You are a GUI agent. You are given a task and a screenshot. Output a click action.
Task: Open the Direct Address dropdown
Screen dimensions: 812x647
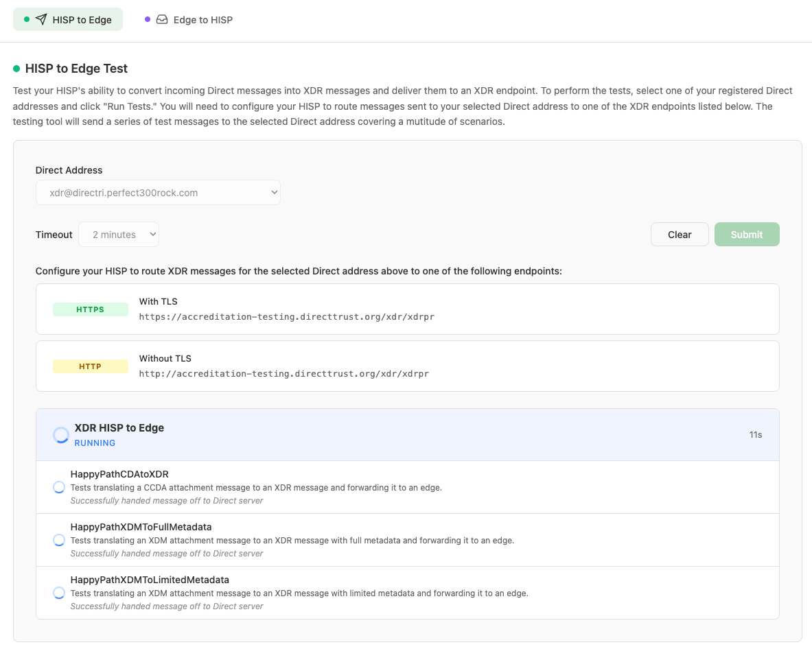click(x=158, y=193)
